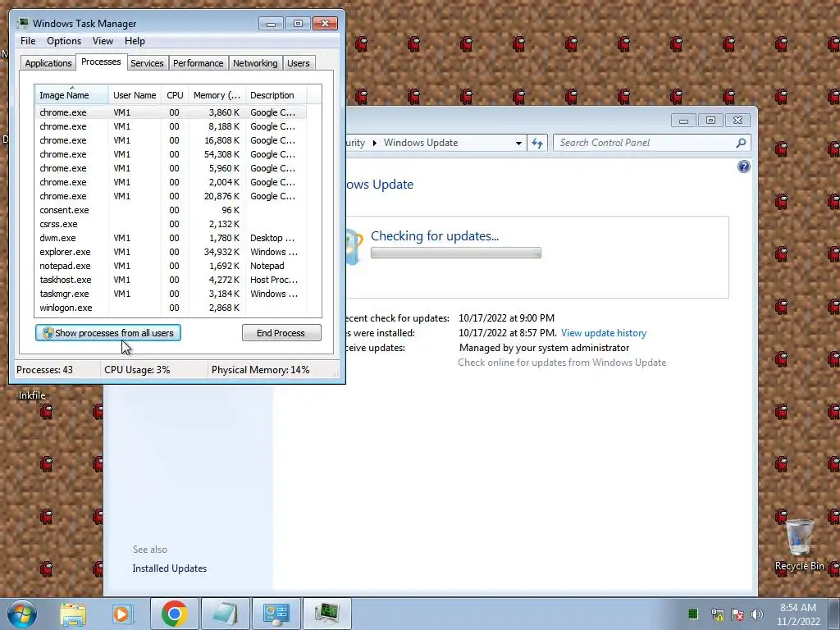Switch to the Performance tab
This screenshot has width=840, height=630.
coord(199,63)
